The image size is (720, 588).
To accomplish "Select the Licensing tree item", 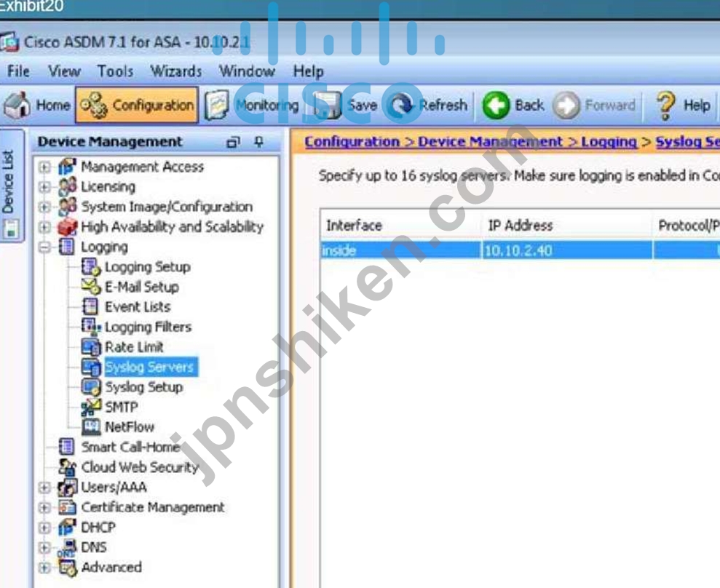I will (x=108, y=187).
